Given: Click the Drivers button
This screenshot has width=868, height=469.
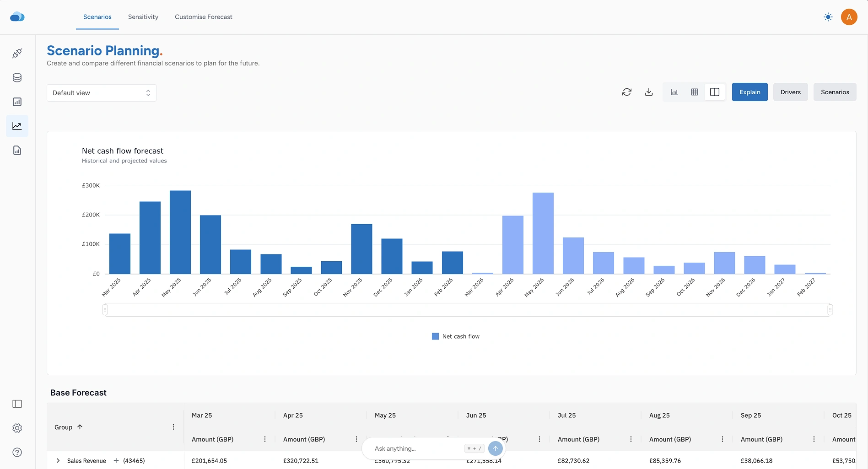Looking at the screenshot, I should 790,92.
